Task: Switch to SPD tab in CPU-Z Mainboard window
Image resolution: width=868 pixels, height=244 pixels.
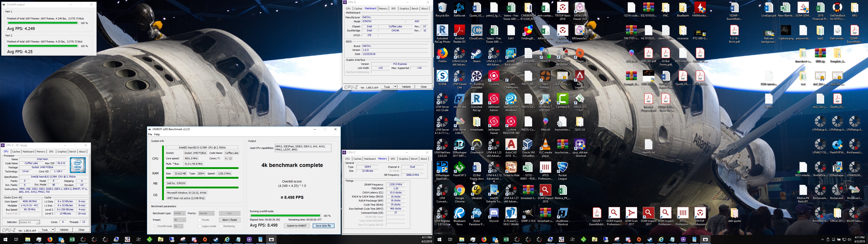Action: click(393, 9)
